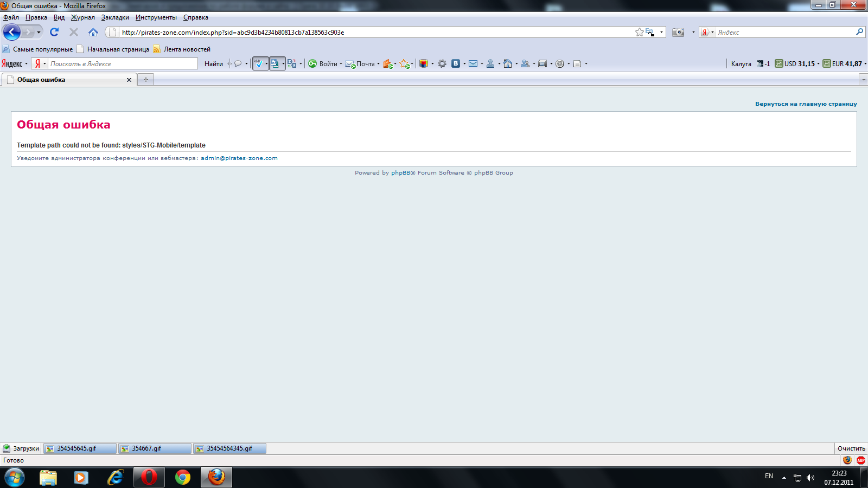Toggle the spell check toolbar button
The image size is (868, 488).
point(258,63)
